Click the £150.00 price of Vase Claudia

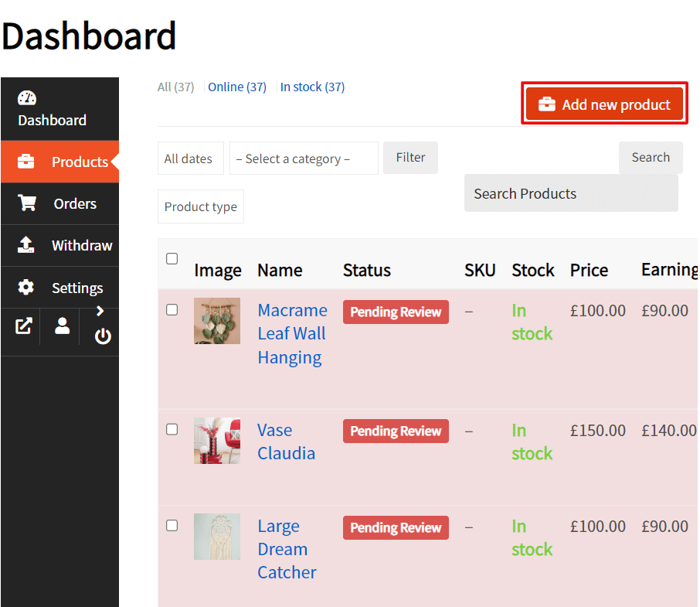[598, 431]
